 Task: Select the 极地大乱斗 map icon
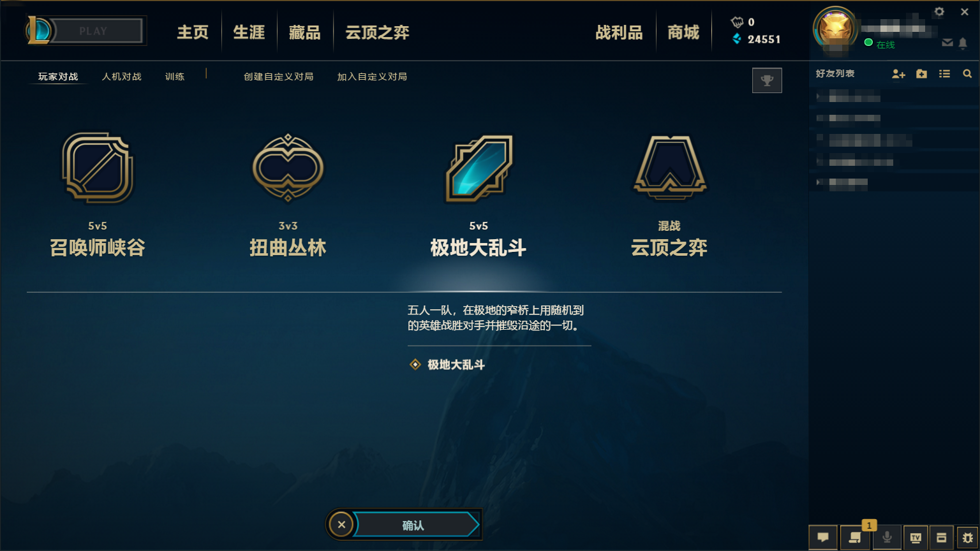[x=479, y=168]
